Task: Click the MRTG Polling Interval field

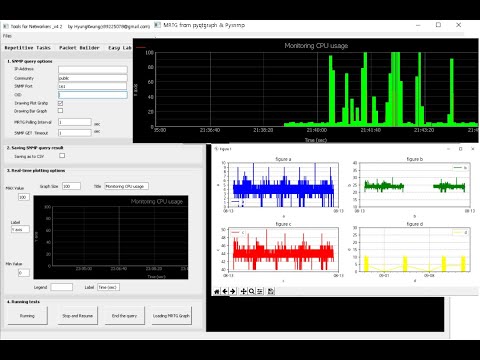Action: 75,122
